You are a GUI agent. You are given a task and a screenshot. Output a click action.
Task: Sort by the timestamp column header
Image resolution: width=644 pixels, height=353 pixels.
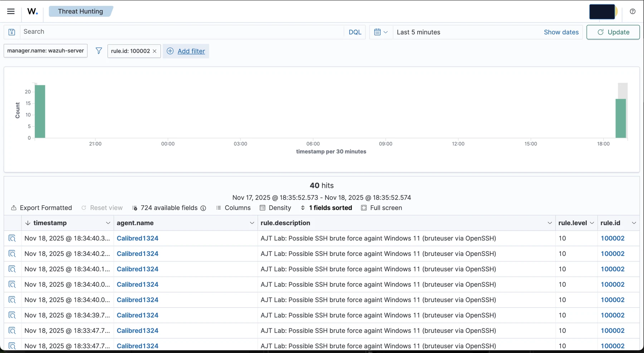coord(50,223)
